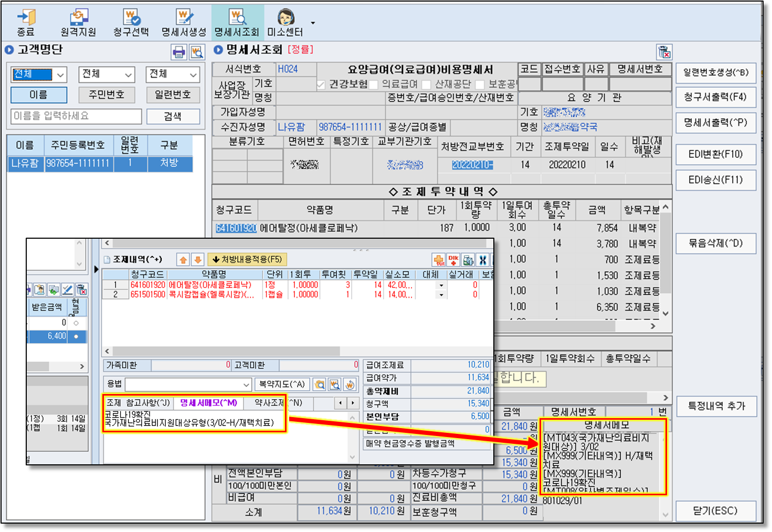Screen dimensions: 772x532
Task: Open 원격지원 remote support
Action: [x=78, y=23]
